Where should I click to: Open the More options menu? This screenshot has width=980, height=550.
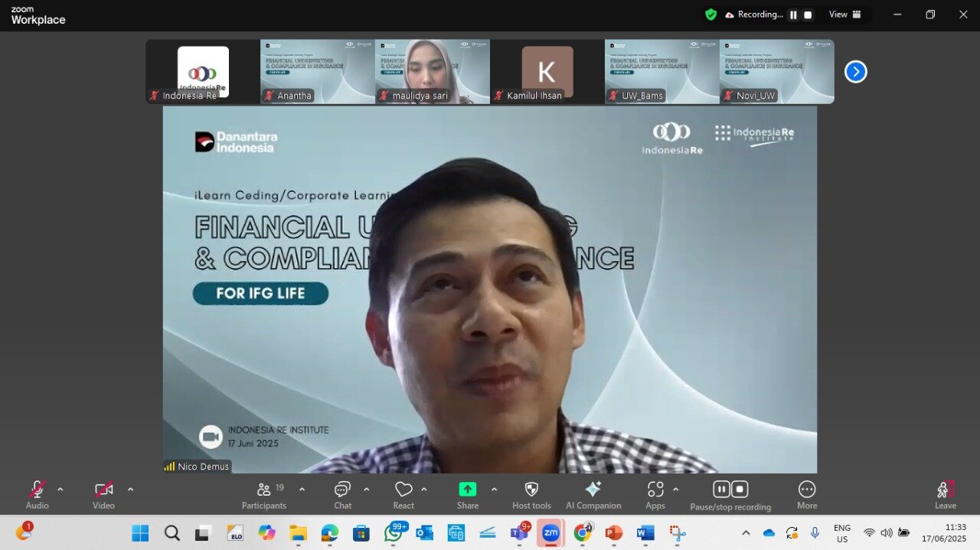pyautogui.click(x=807, y=494)
